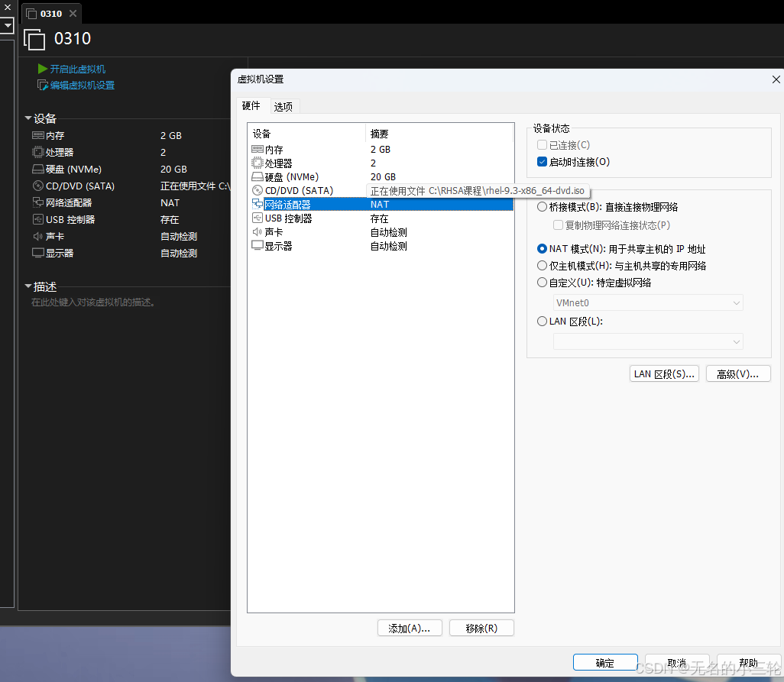Screen dimensions: 784x682
Task: Click network adapter icon in main window panel
Action: 38,202
